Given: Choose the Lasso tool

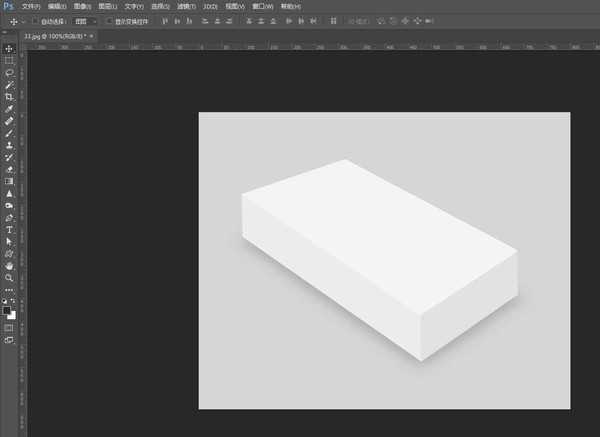Looking at the screenshot, I should tap(9, 72).
